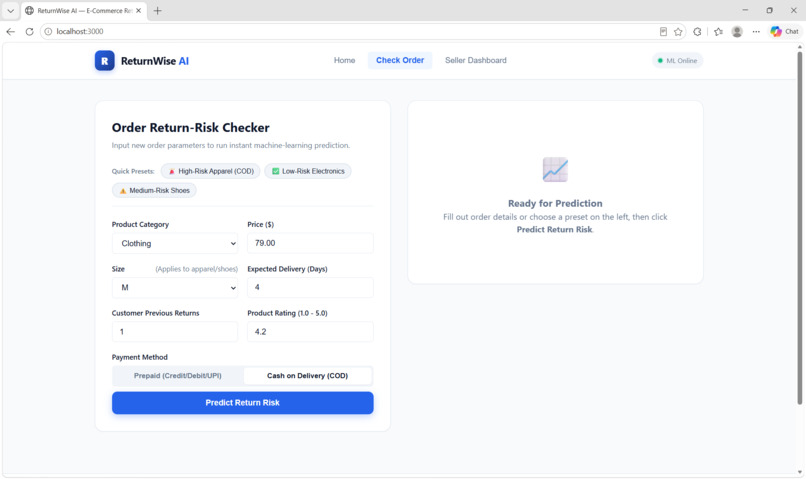806x479 pixels.
Task: Open the favorites list icon
Action: tap(718, 31)
